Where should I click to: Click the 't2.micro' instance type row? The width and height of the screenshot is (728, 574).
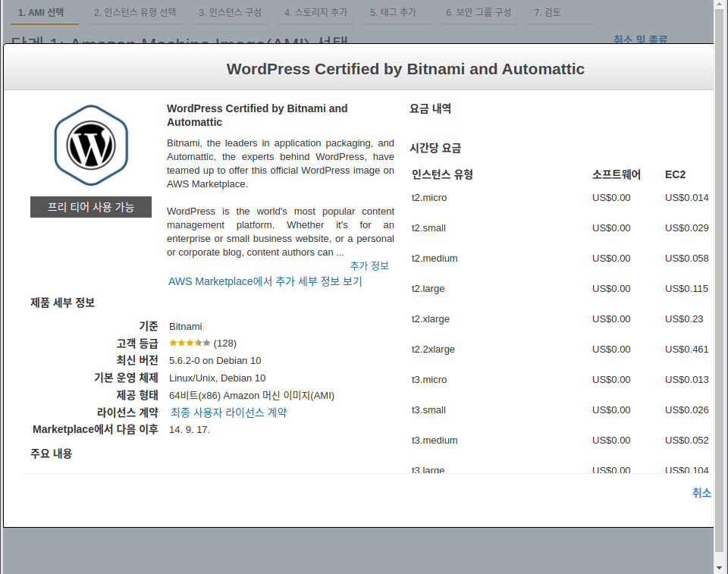pos(560,198)
